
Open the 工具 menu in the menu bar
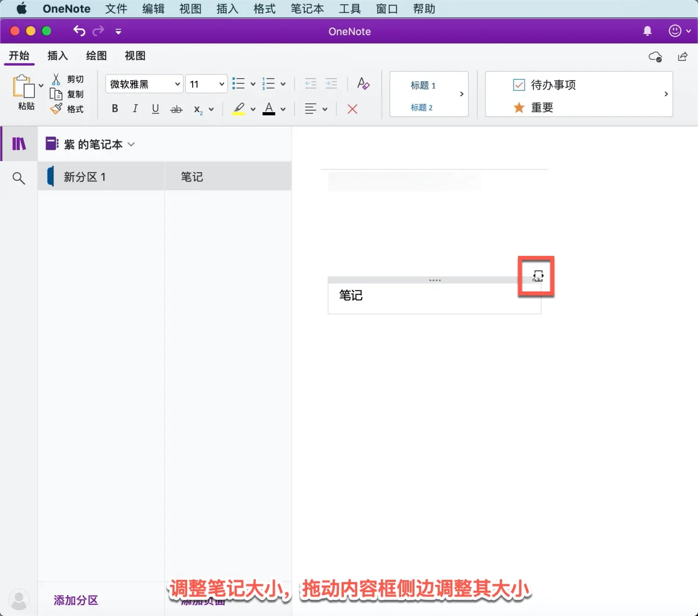pos(350,9)
